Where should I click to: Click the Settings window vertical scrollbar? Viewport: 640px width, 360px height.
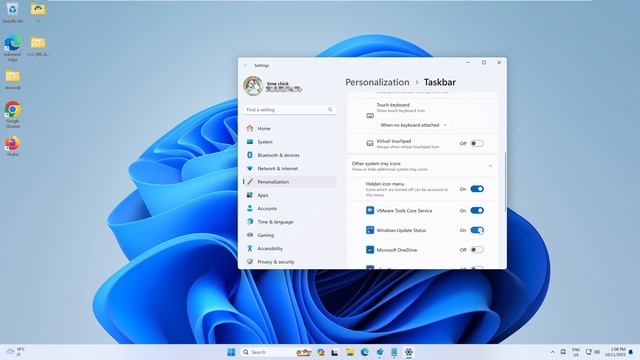(505, 182)
